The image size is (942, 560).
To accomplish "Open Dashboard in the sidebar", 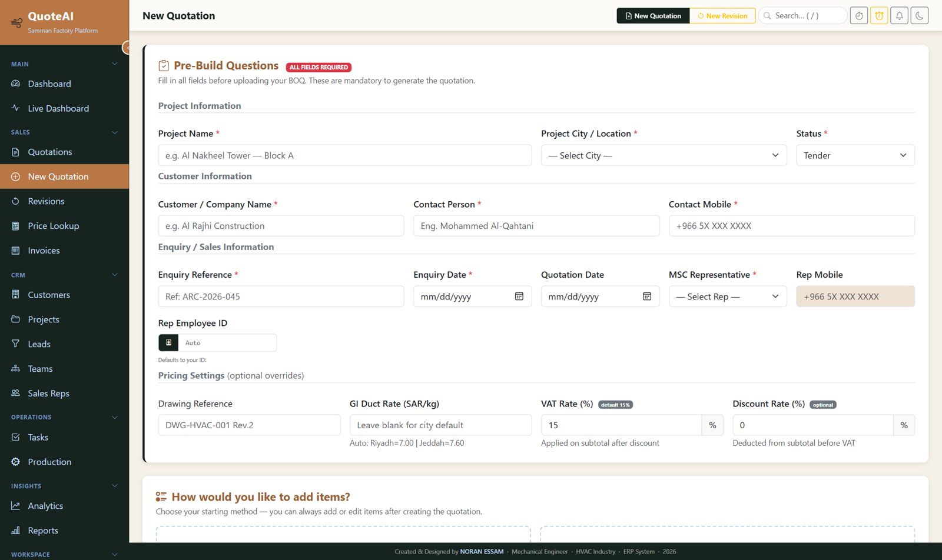I will coord(64,84).
